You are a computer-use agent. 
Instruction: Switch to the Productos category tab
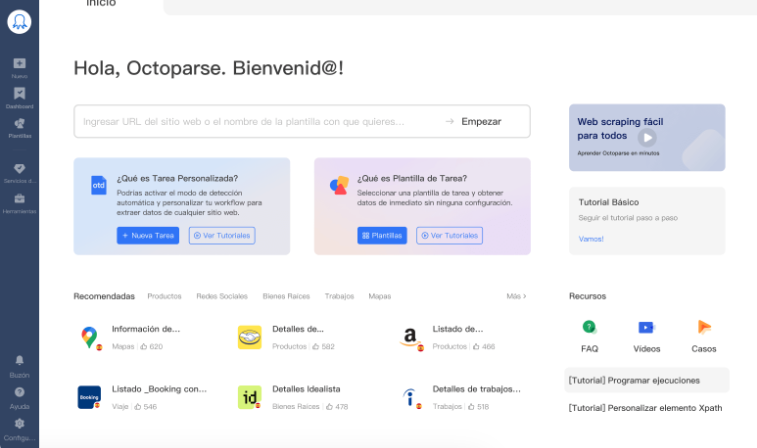tap(164, 296)
